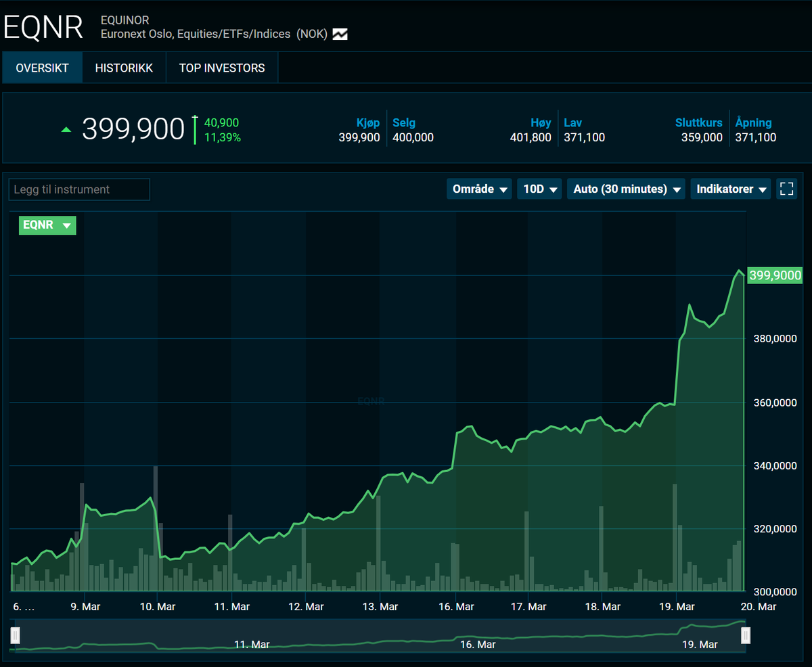Click the Legg til instrument input field
812x667 pixels.
point(79,189)
